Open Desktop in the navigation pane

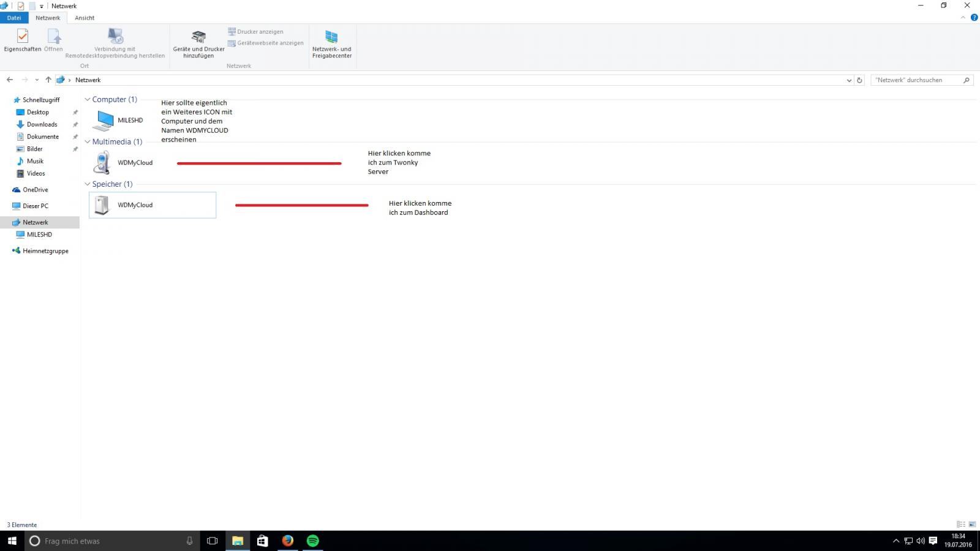pyautogui.click(x=37, y=112)
